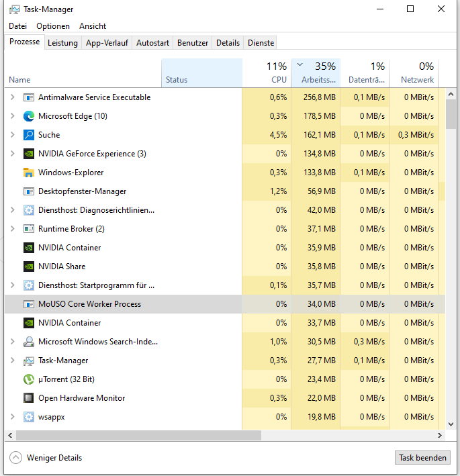Open the Ansicht menu

93,26
